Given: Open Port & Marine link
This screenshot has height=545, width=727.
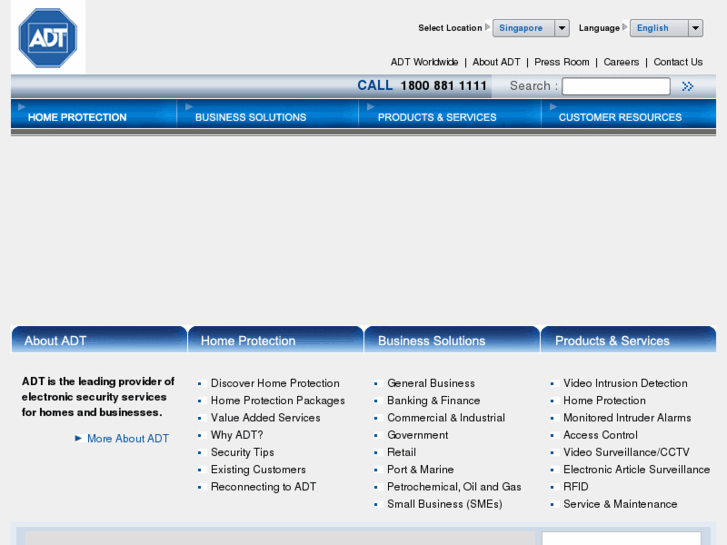Looking at the screenshot, I should [420, 469].
